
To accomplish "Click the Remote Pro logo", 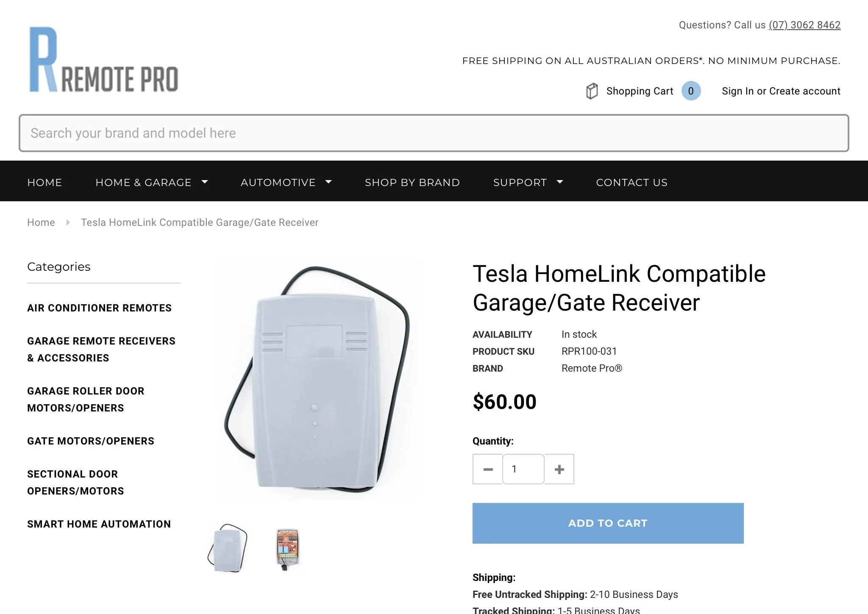I will (x=104, y=59).
